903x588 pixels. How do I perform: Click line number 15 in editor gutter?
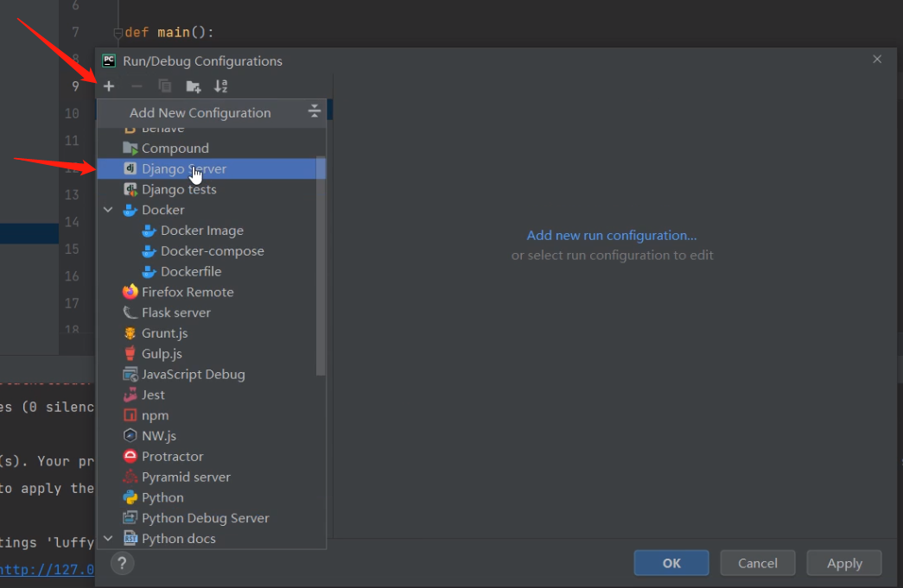(x=72, y=250)
